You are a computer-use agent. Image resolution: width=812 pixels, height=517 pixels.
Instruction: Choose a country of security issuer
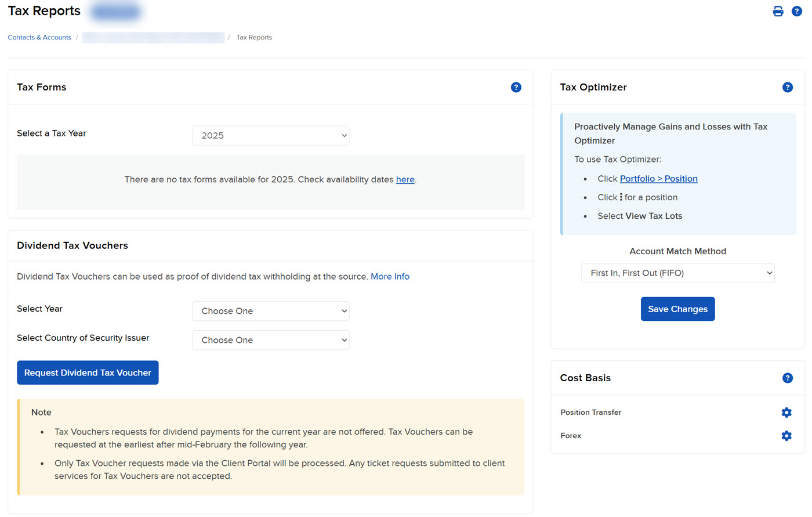click(270, 340)
